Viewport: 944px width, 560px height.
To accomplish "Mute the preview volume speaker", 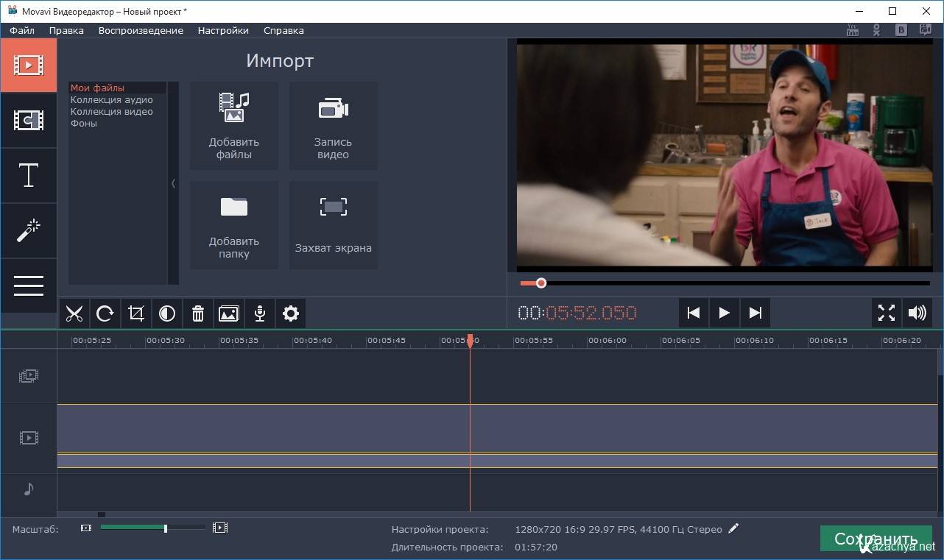I will pos(917,313).
